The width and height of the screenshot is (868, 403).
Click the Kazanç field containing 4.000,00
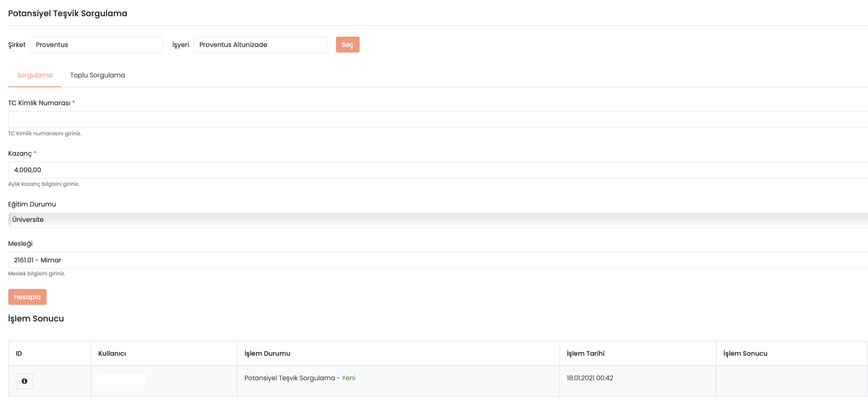(437, 170)
